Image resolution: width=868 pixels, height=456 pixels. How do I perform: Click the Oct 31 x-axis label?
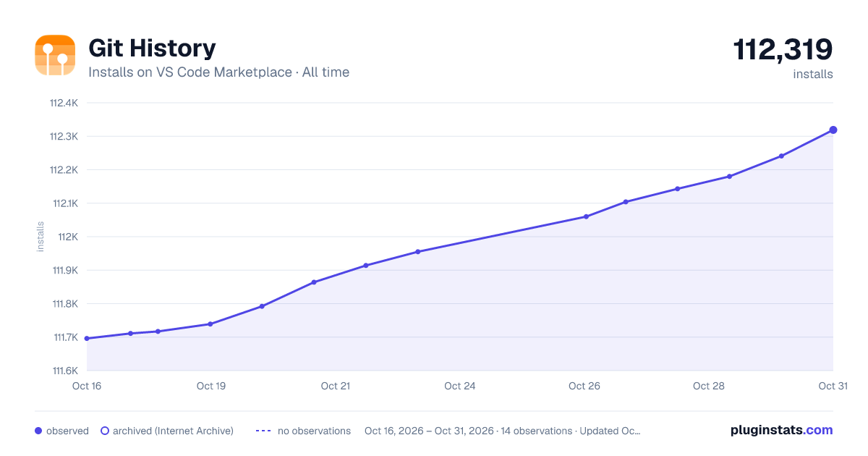[833, 386]
